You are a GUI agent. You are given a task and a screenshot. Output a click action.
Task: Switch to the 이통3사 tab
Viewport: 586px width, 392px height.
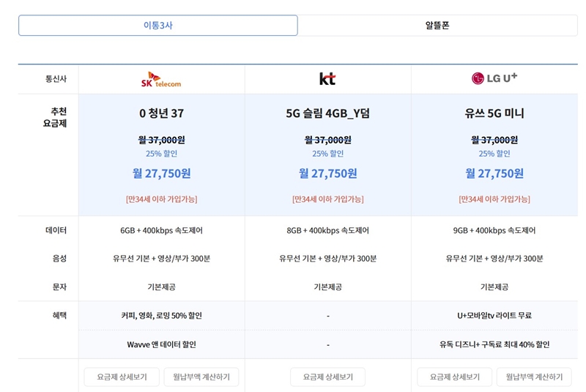coord(158,26)
